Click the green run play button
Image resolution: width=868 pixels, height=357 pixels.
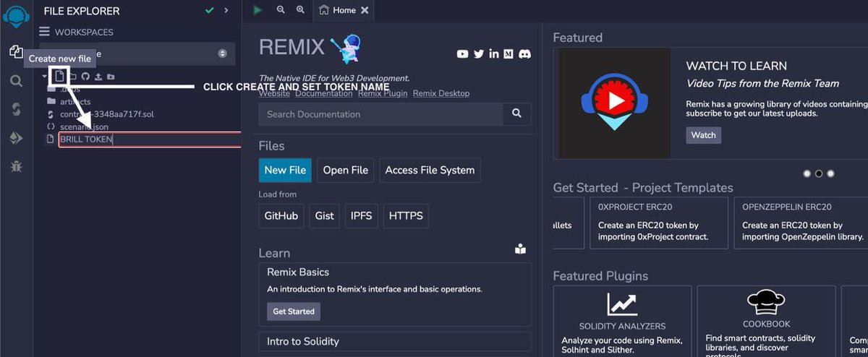coord(258,10)
